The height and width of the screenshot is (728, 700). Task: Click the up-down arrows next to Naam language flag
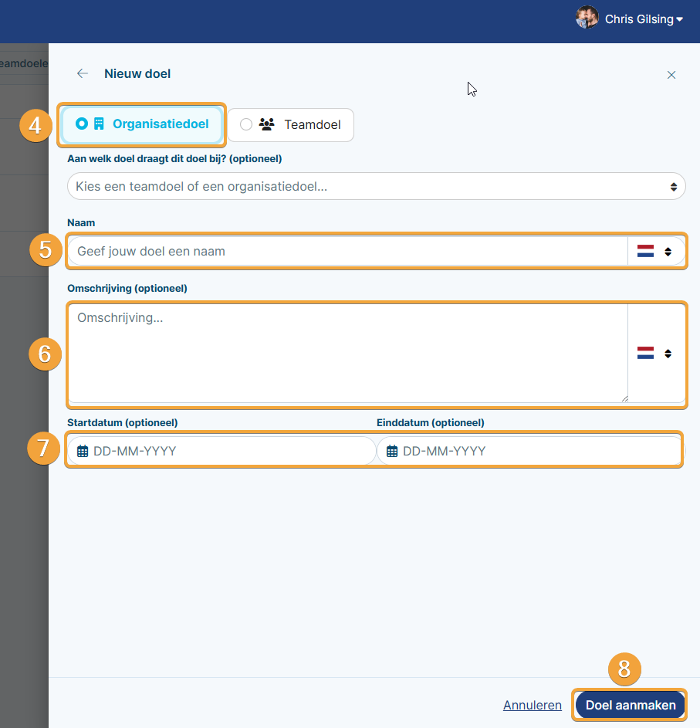click(668, 252)
